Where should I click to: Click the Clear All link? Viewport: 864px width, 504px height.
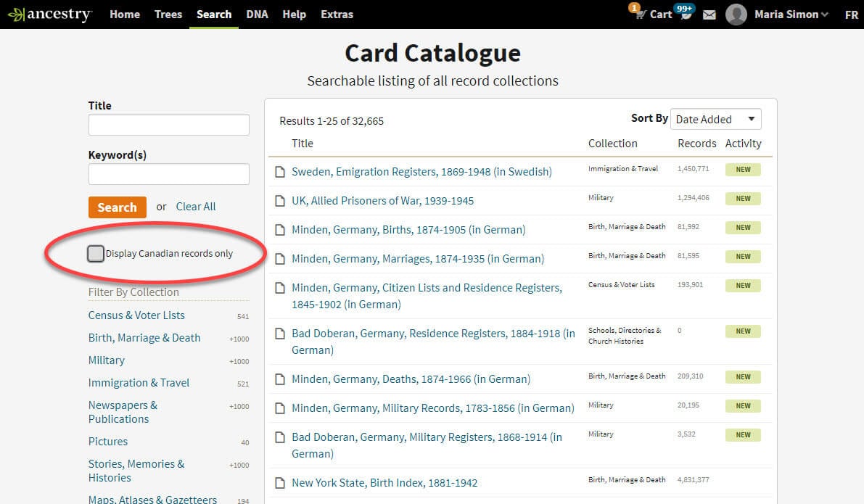pyautogui.click(x=195, y=206)
